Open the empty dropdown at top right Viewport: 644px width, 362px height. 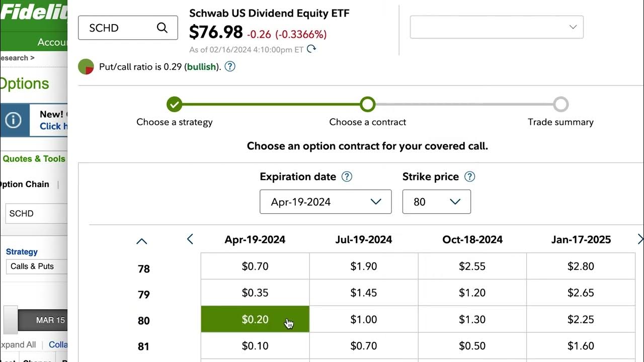click(x=497, y=27)
